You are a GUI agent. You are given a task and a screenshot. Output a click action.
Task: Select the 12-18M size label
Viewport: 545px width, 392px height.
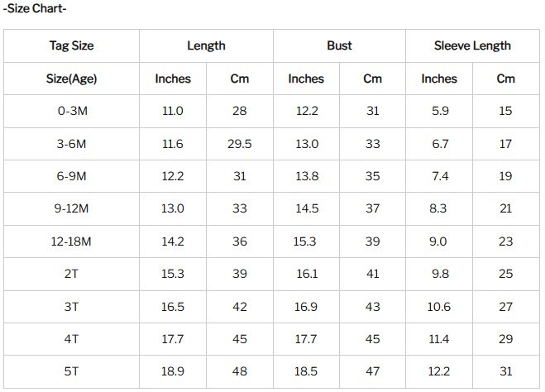pos(71,241)
